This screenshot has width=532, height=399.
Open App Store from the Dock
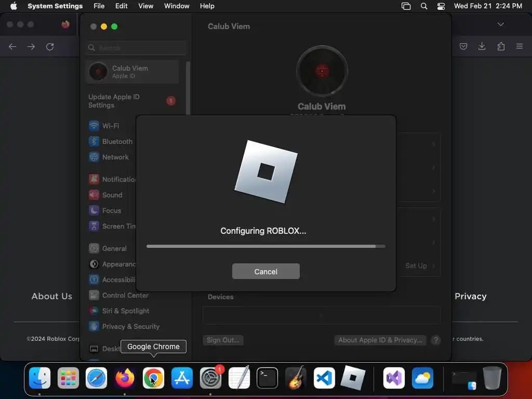click(182, 378)
